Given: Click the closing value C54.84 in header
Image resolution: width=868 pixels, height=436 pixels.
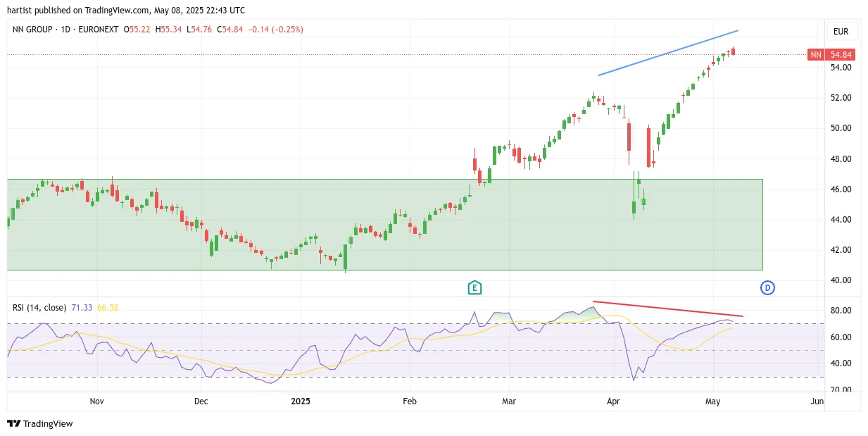Looking at the screenshot, I should click(x=232, y=30).
